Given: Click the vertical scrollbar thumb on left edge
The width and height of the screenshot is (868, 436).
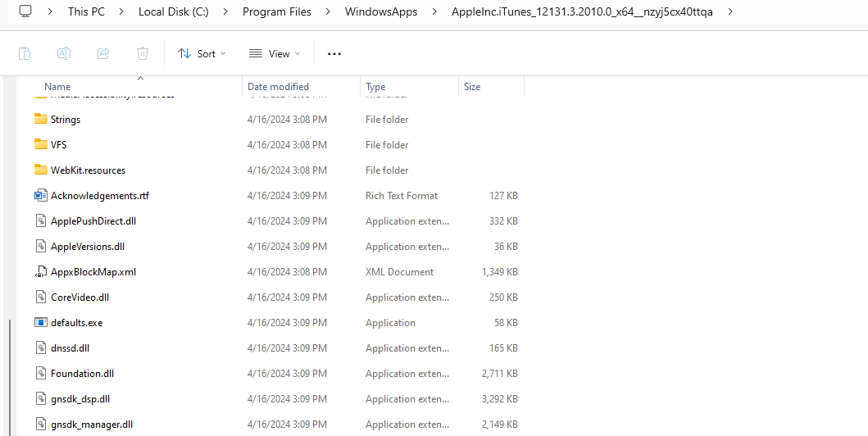Looking at the screenshot, I should tap(9, 378).
